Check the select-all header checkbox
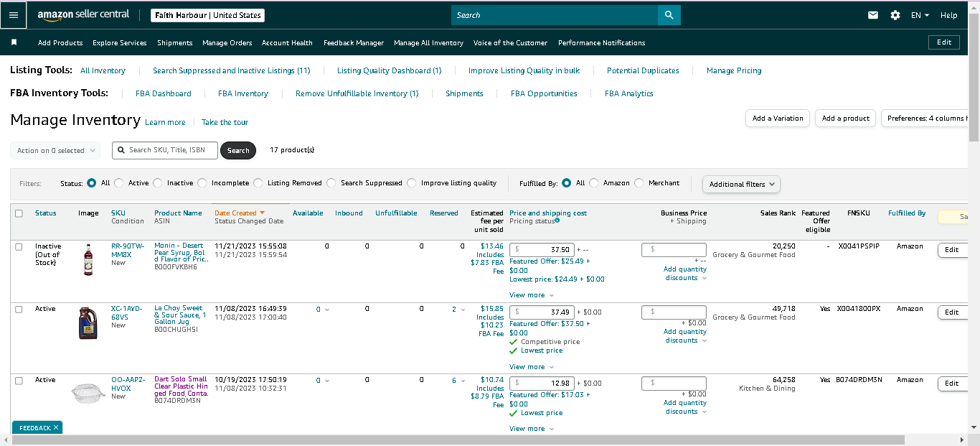Image resolution: width=980 pixels, height=446 pixels. click(19, 213)
